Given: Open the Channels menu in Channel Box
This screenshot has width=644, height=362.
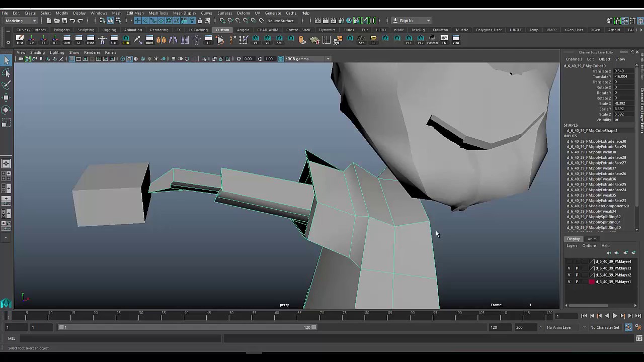Looking at the screenshot, I should point(574,59).
